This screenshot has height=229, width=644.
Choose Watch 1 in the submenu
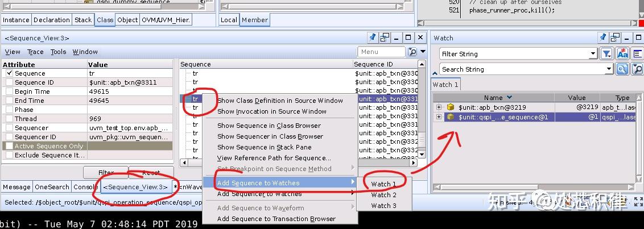point(383,184)
